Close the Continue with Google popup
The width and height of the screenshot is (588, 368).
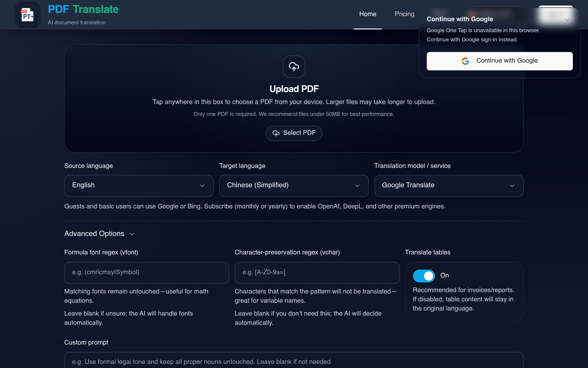tap(567, 20)
